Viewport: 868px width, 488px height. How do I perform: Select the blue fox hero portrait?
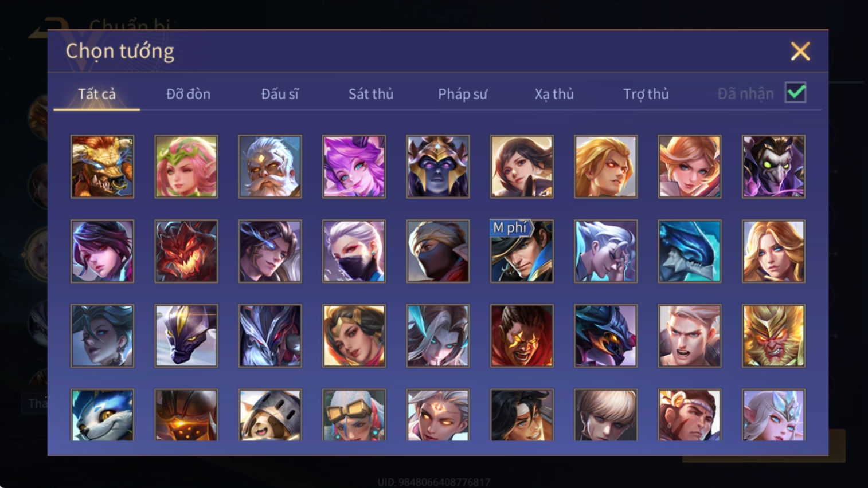(102, 415)
